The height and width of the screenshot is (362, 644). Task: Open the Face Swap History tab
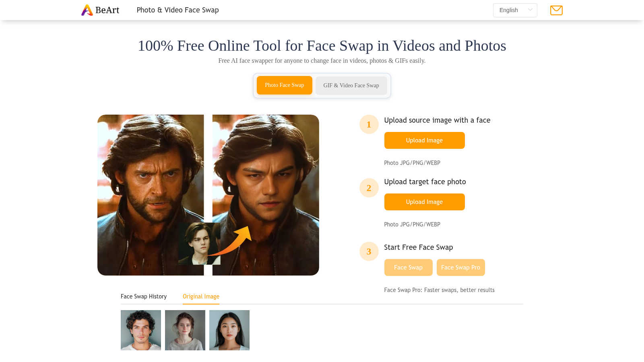pos(144,296)
